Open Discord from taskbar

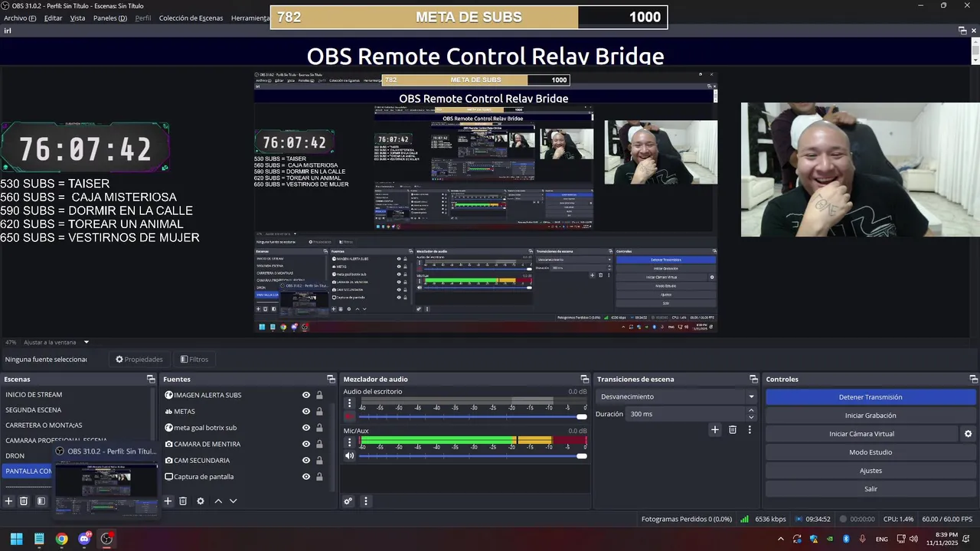tap(84, 539)
